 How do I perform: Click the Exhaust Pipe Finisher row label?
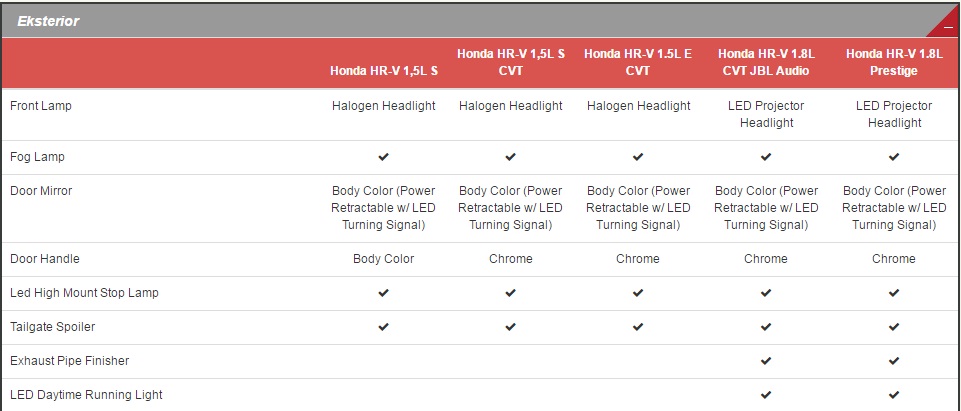[69, 361]
